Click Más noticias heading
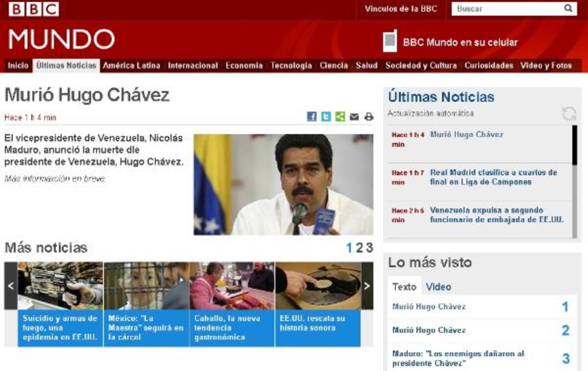The height and width of the screenshot is (371, 588). click(46, 248)
